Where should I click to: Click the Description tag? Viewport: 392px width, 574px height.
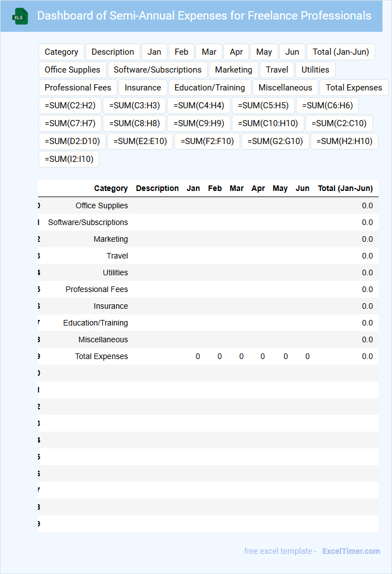point(113,52)
